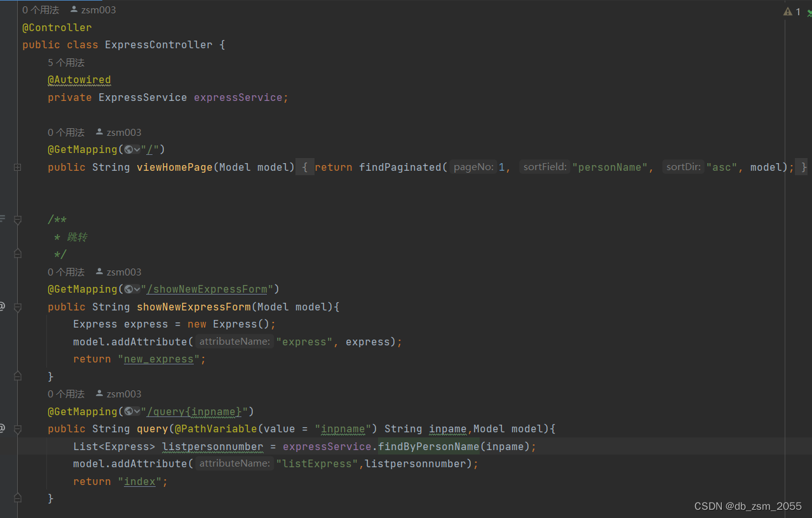812x518 pixels.
Task: Click author hint zsm003 above query mapping
Action: point(118,394)
